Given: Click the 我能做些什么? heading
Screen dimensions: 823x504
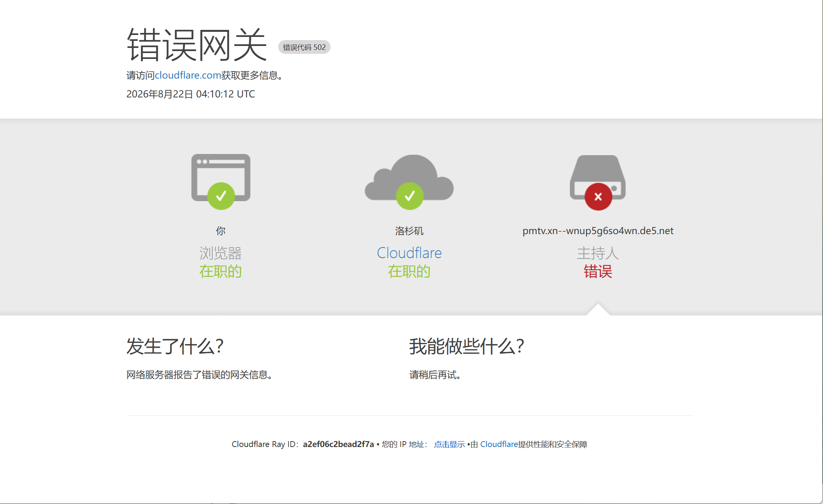Looking at the screenshot, I should pos(467,346).
